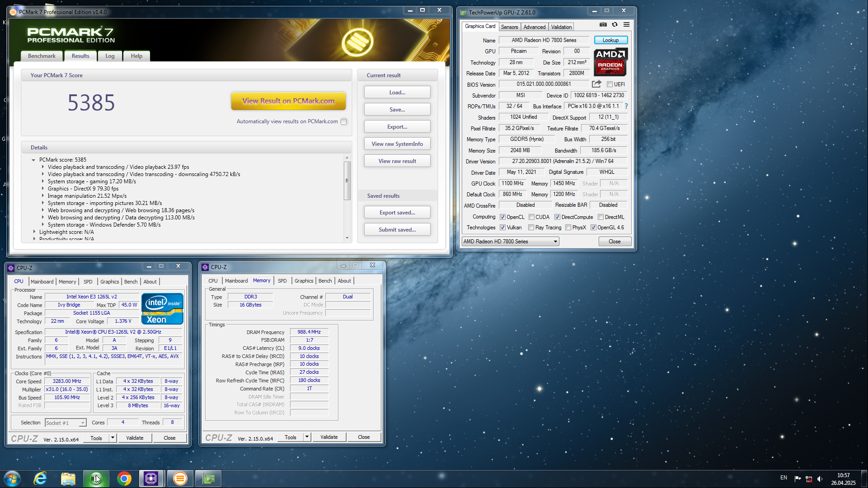The image size is (868, 488).
Task: Expand the Graphics - DirectX 9 row
Action: [43, 189]
